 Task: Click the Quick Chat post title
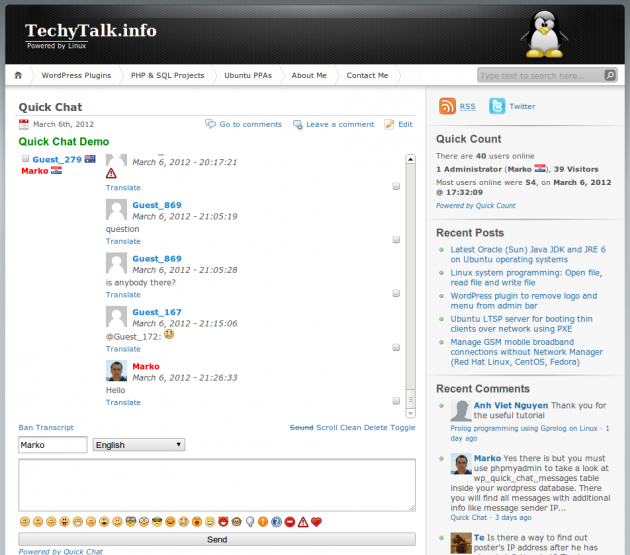(50, 107)
